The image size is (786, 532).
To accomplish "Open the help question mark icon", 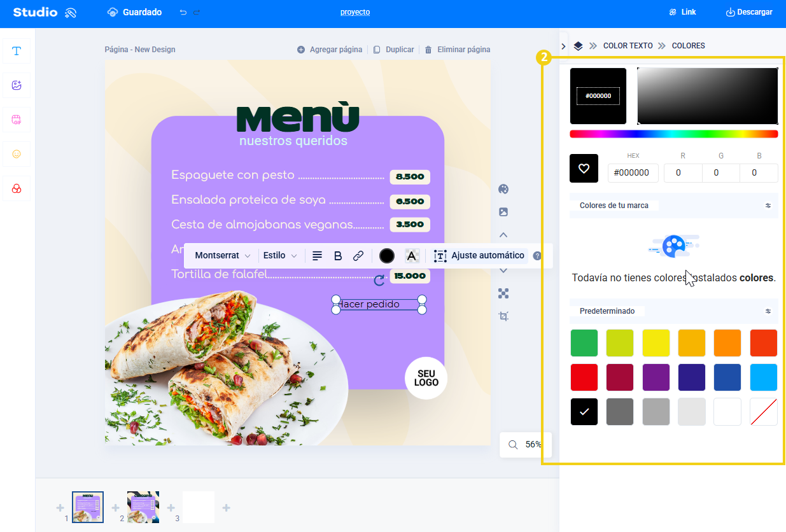I will pos(537,256).
